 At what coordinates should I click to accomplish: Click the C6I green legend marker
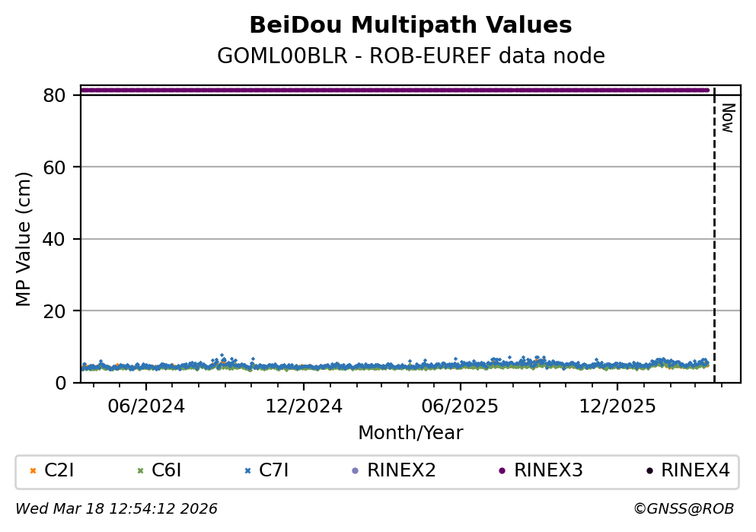pyautogui.click(x=140, y=471)
